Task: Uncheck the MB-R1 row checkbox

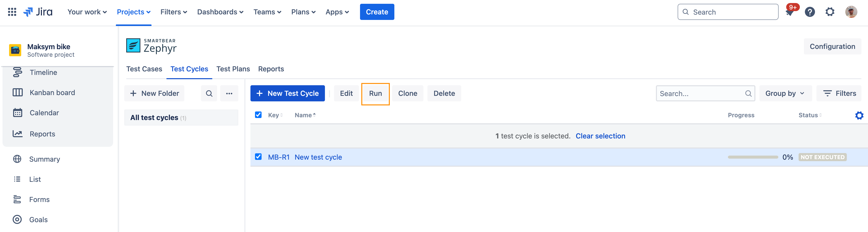Action: (x=258, y=157)
